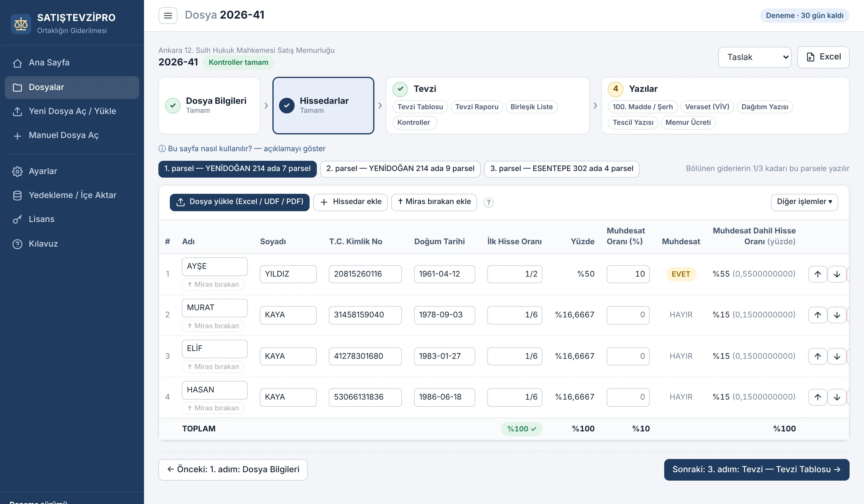Toggle EVET muhdesat badge for AYŞE
The height and width of the screenshot is (504, 864).
pyautogui.click(x=681, y=274)
